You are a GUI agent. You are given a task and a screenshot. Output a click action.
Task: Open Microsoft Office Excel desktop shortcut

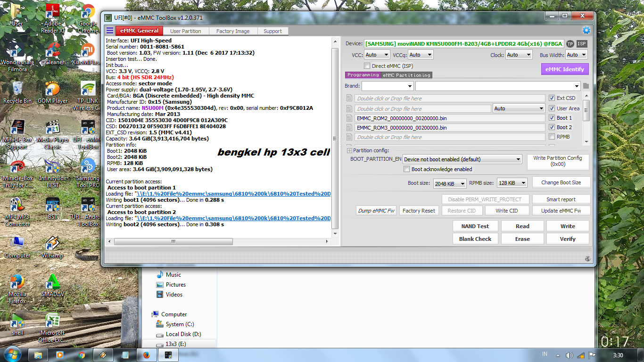point(53,328)
